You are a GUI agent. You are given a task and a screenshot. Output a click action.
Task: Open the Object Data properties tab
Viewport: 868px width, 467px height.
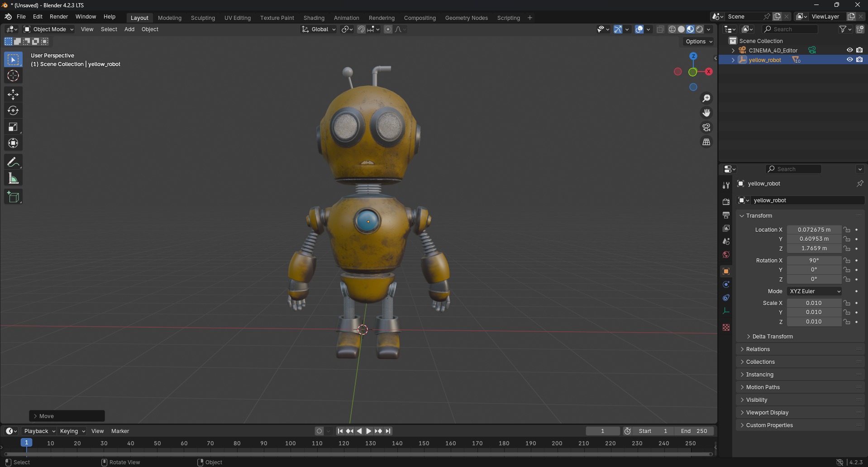726,311
